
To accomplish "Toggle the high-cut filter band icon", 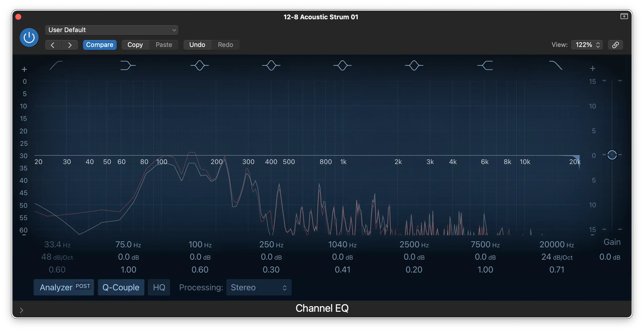I will coord(556,65).
